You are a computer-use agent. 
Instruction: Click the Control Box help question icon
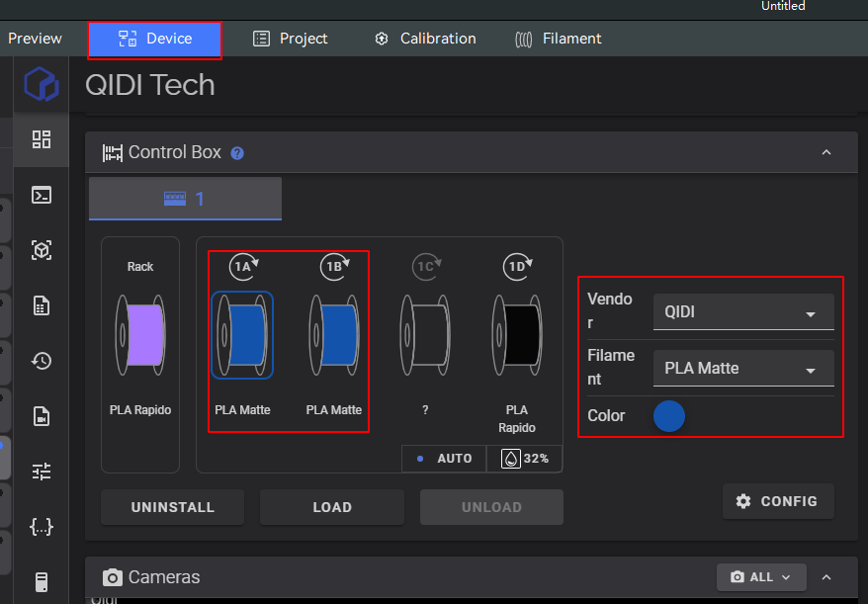tap(237, 153)
